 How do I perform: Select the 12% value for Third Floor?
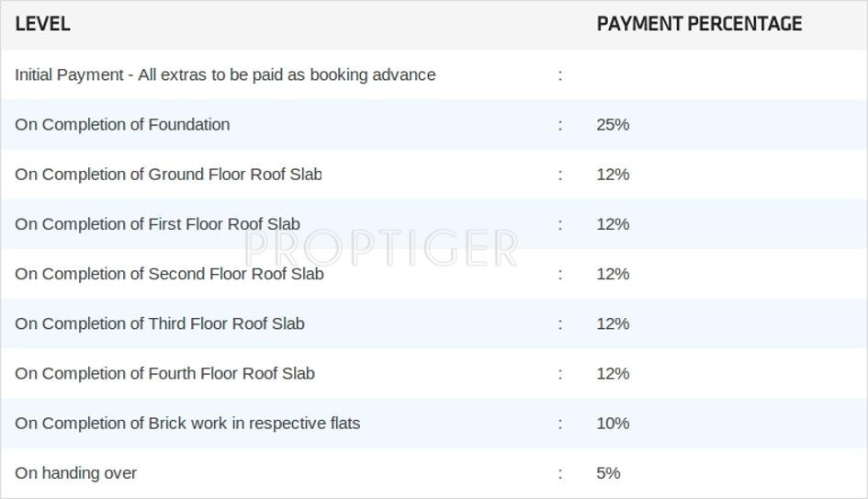tap(613, 323)
